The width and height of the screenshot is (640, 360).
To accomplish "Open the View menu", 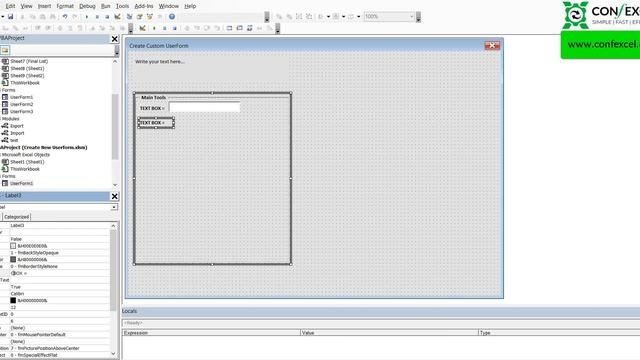I will coord(26,6).
